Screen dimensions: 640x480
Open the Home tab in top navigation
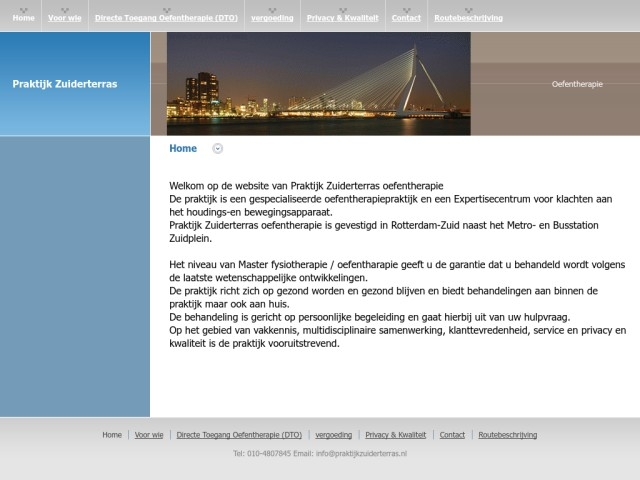pos(23,18)
